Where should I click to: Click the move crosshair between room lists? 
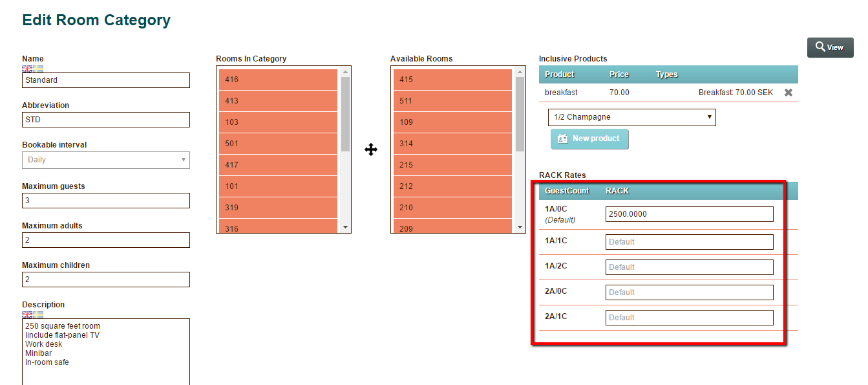coord(371,149)
